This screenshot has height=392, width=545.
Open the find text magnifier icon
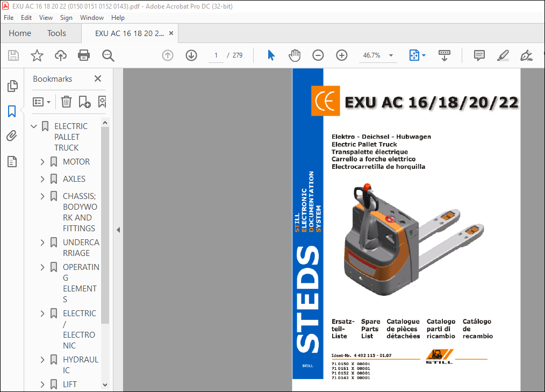click(107, 55)
